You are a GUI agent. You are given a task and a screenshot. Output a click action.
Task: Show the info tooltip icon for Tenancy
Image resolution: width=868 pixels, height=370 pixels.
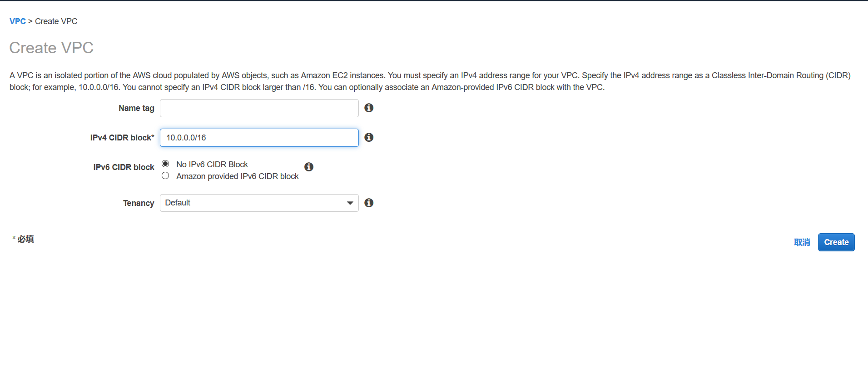(369, 203)
